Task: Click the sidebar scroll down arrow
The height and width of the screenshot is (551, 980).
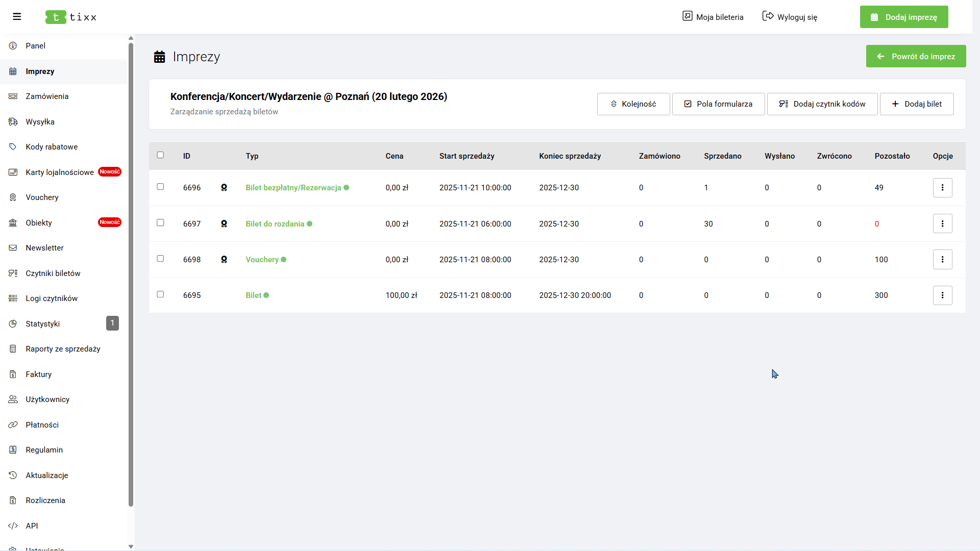Action: click(131, 546)
